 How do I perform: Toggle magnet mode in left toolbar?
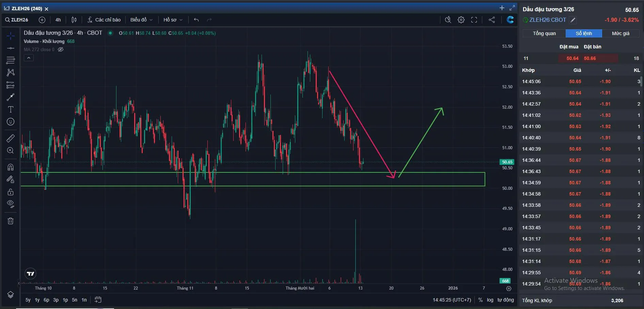pyautogui.click(x=11, y=167)
